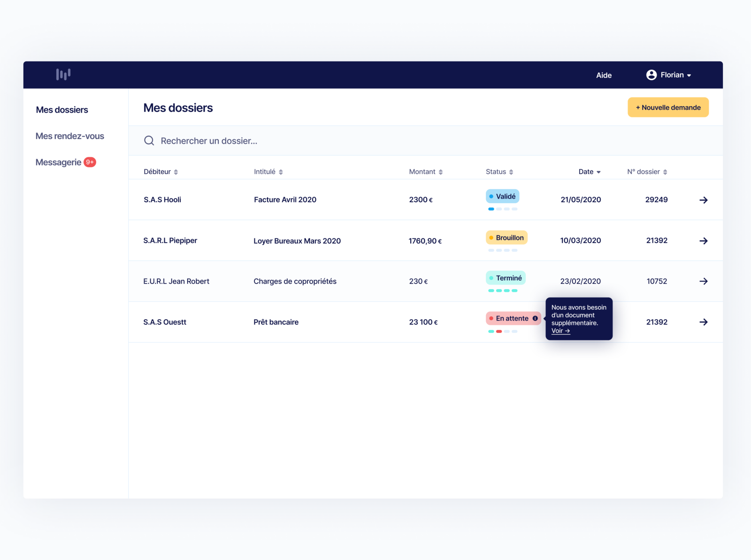Open the S.A.S Hooli dossier arrow
The height and width of the screenshot is (560, 751).
point(704,199)
